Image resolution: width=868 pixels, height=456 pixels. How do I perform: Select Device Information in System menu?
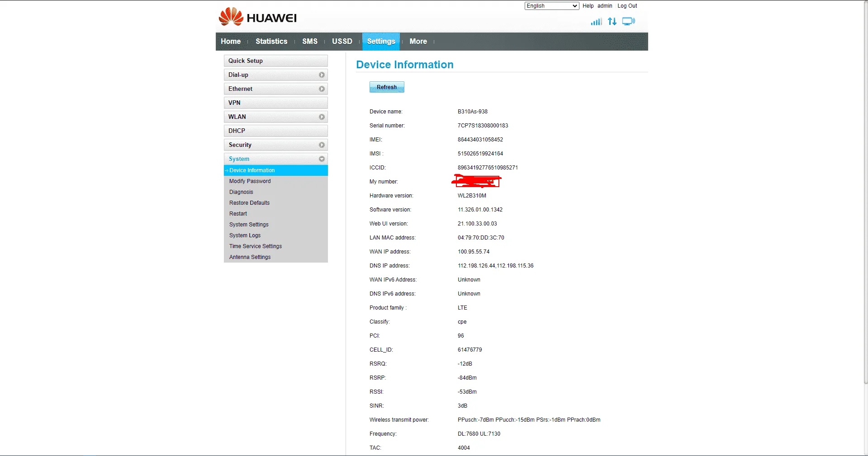(x=275, y=170)
